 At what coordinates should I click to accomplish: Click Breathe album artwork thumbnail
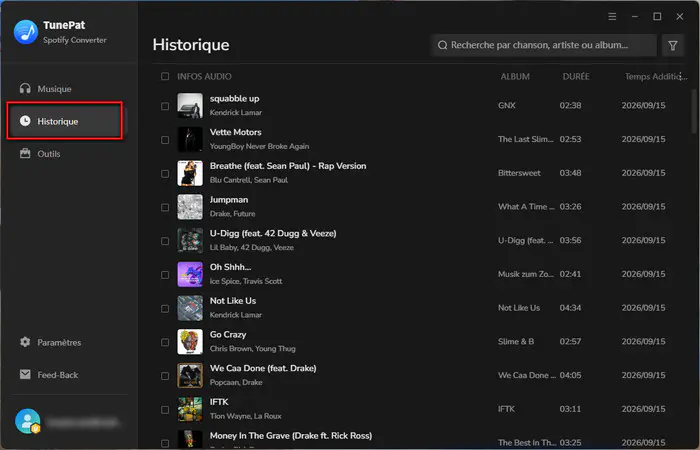[190, 173]
